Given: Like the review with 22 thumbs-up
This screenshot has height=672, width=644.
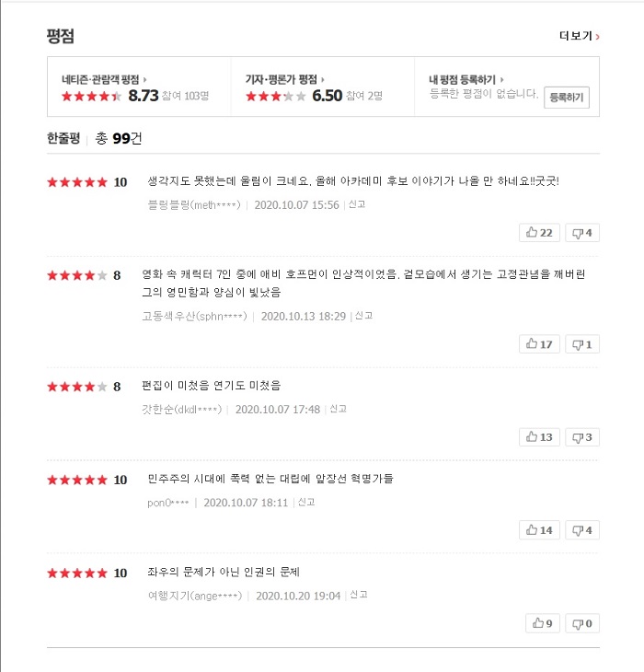Looking at the screenshot, I should [539, 233].
